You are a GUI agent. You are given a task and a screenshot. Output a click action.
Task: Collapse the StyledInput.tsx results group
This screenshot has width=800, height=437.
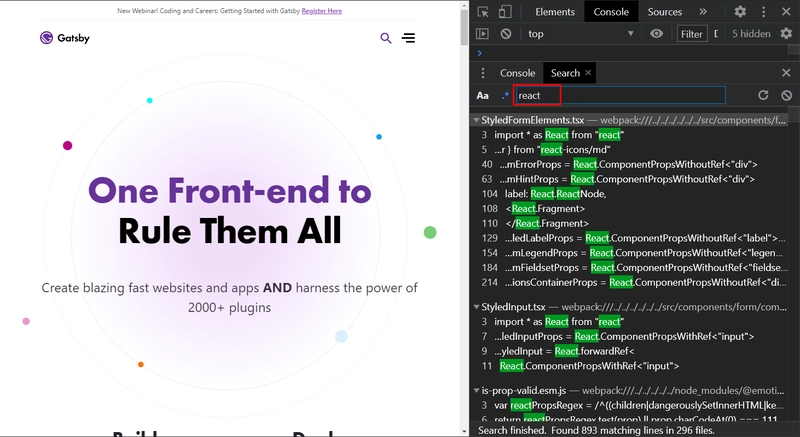click(476, 307)
